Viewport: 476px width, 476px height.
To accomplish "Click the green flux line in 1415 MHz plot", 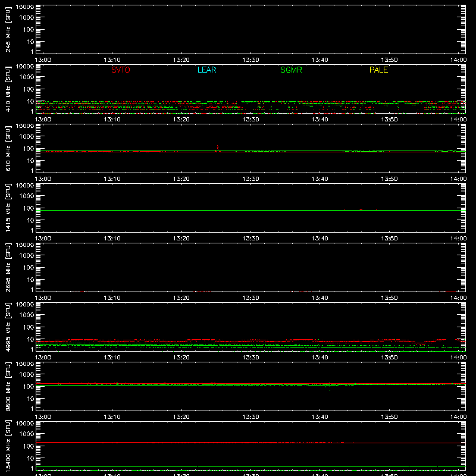I will point(250,210).
